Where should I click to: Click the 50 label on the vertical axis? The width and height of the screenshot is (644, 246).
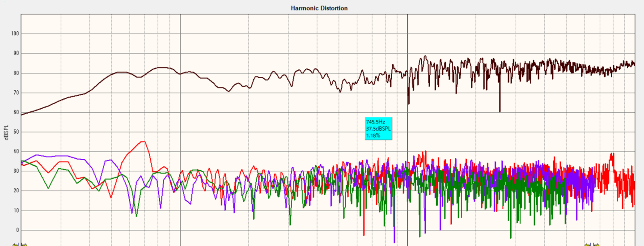tap(16, 132)
